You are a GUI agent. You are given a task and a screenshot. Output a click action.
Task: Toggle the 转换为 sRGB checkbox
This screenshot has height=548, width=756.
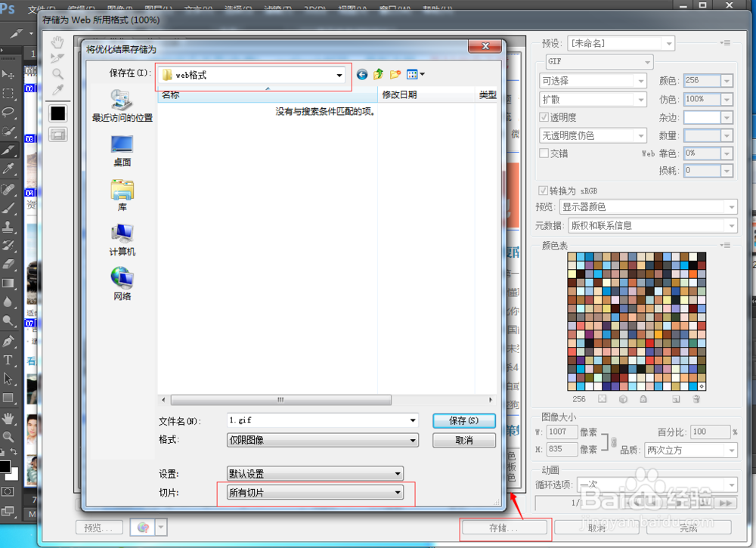click(542, 190)
